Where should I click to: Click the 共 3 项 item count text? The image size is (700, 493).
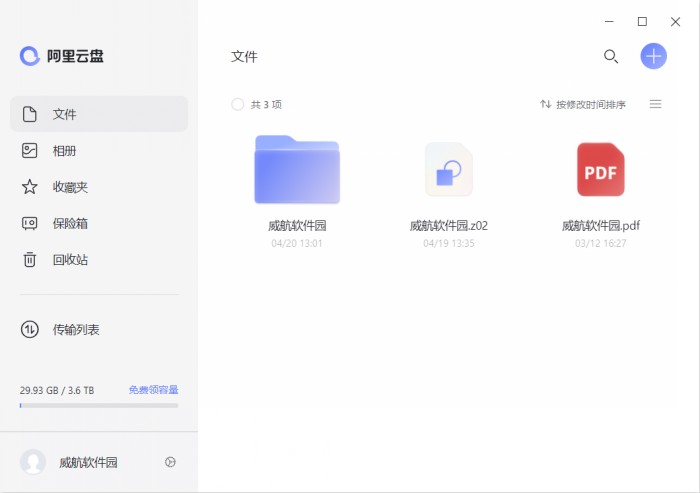tap(266, 104)
